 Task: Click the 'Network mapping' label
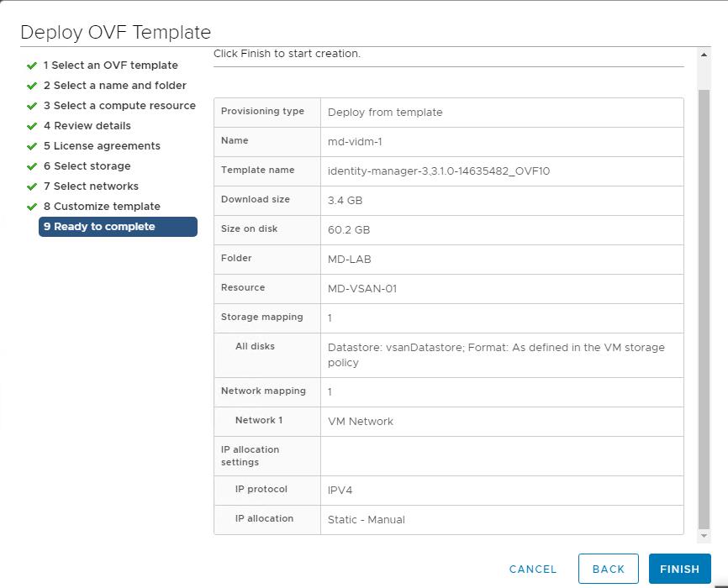[263, 391]
